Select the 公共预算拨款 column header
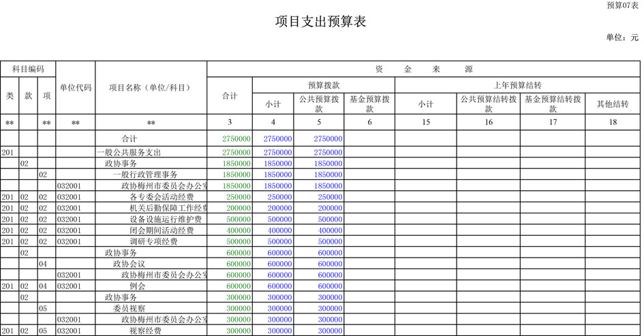644x336 pixels. tap(318, 104)
